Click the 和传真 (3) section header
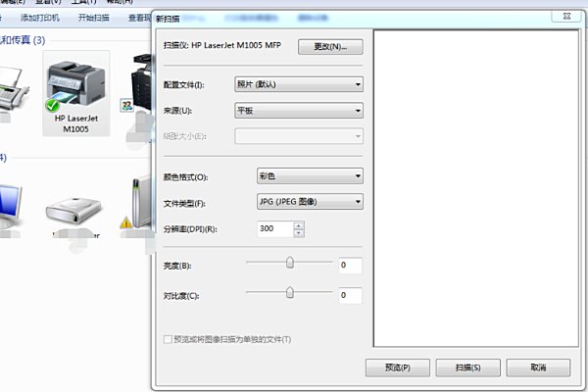This screenshot has height=392, width=588. pos(23,40)
